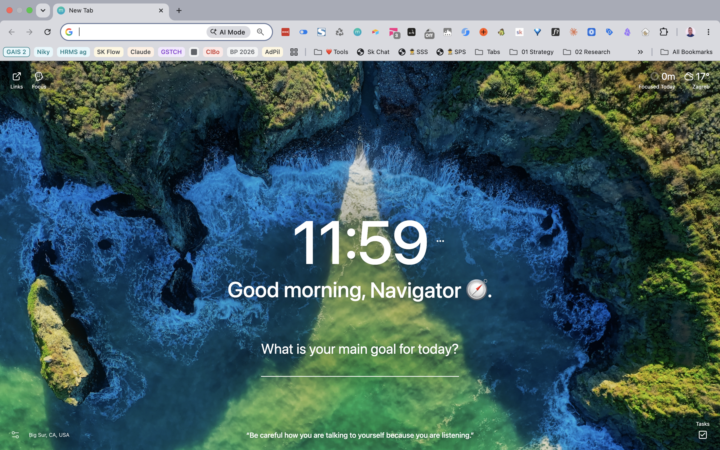720x450 pixels.
Task: Open the blue S document extension
Action: (x=321, y=32)
